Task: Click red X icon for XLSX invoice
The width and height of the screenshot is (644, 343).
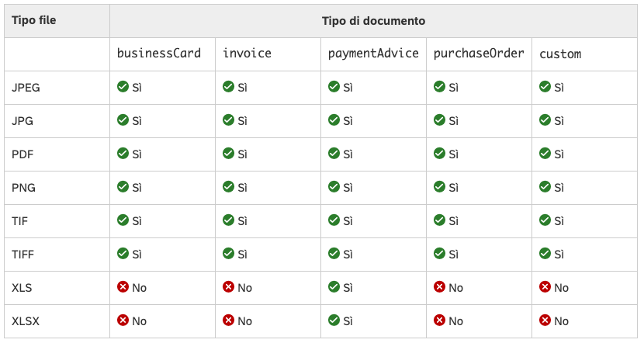Action: [x=228, y=320]
